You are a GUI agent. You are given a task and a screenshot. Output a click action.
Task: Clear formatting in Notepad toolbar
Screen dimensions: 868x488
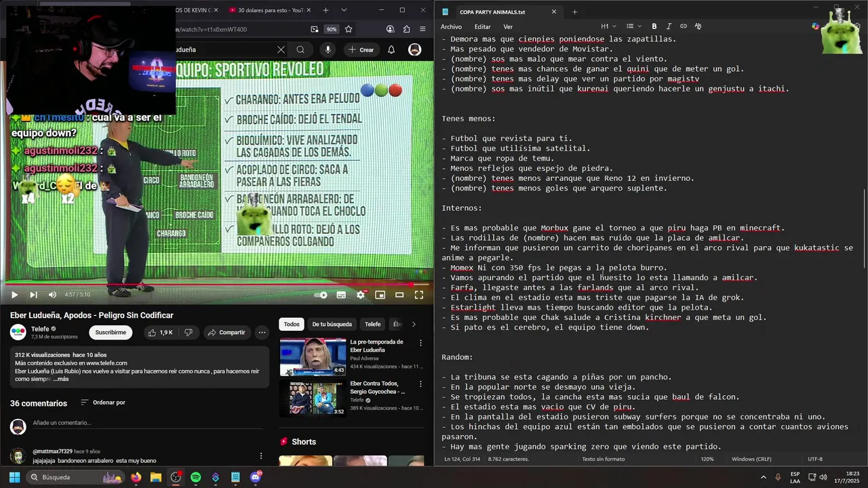click(698, 26)
